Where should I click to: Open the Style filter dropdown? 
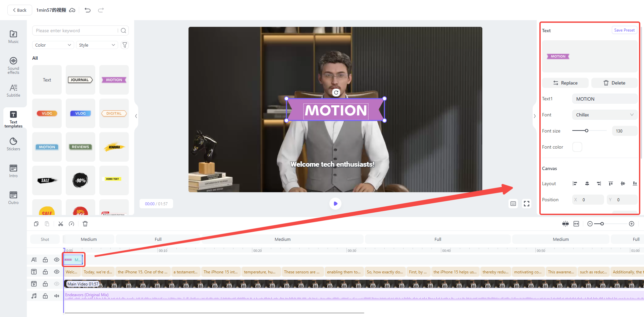click(97, 45)
